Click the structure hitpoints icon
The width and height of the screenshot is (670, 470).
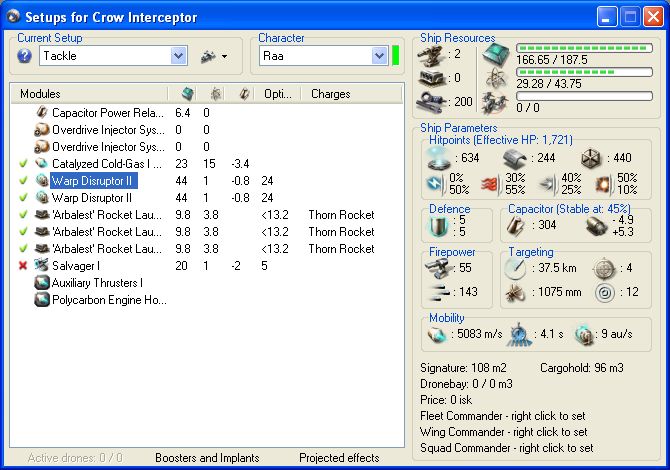pyautogui.click(x=591, y=159)
